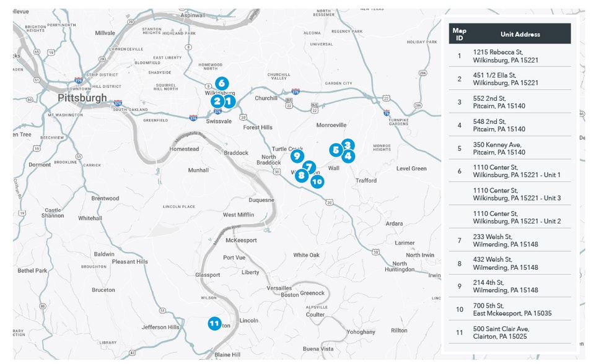This screenshot has height=364, width=604.
Task: Select map marker 2 in Wilkinsburg
Action: coord(217,101)
